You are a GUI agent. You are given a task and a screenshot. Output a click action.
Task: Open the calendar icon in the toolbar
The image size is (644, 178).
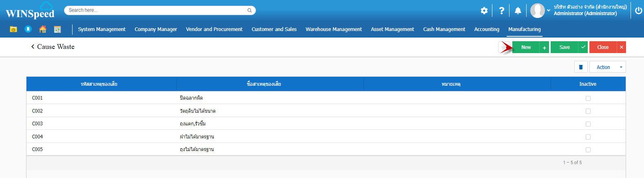point(57,29)
